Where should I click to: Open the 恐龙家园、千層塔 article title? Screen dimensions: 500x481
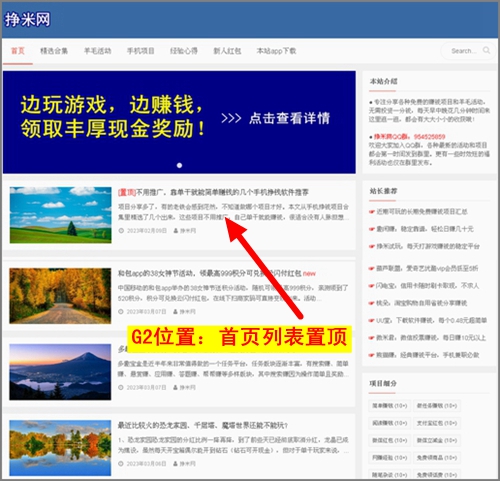(x=203, y=425)
